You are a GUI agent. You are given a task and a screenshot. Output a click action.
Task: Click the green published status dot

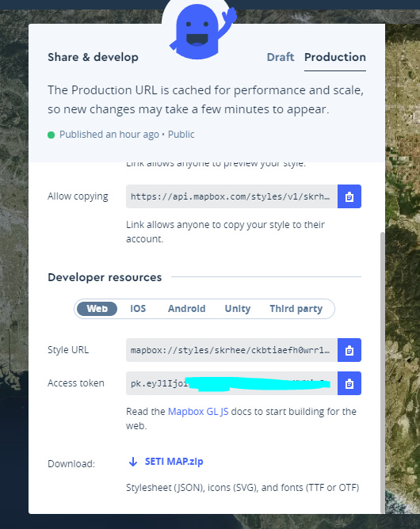(x=51, y=135)
